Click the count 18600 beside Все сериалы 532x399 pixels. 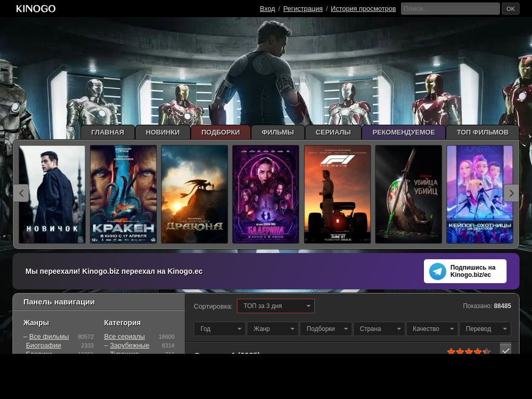coord(167,337)
